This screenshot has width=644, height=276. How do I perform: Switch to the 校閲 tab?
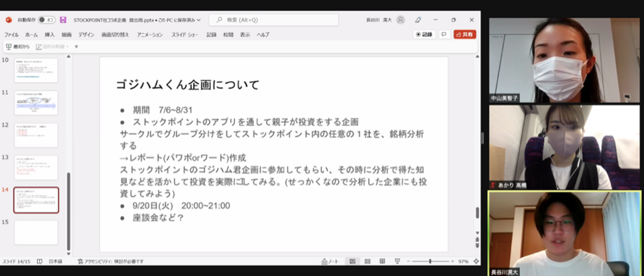(x=228, y=34)
